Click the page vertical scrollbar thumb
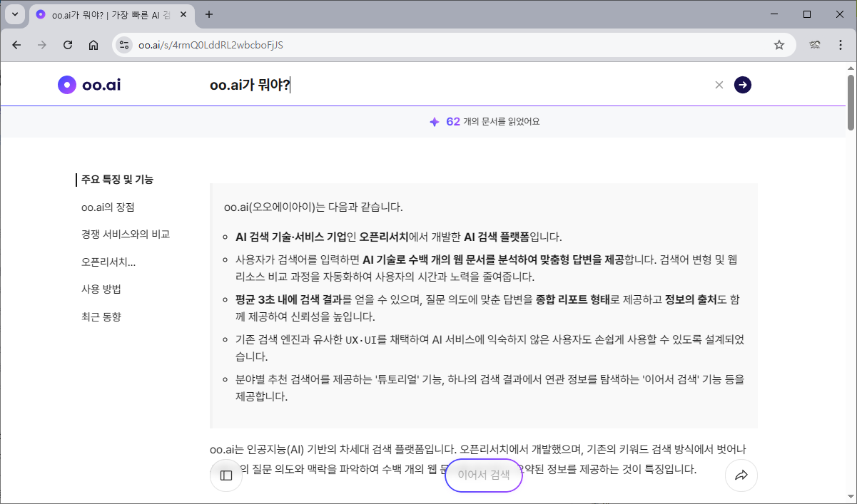This screenshot has height=504, width=857. pos(851,102)
